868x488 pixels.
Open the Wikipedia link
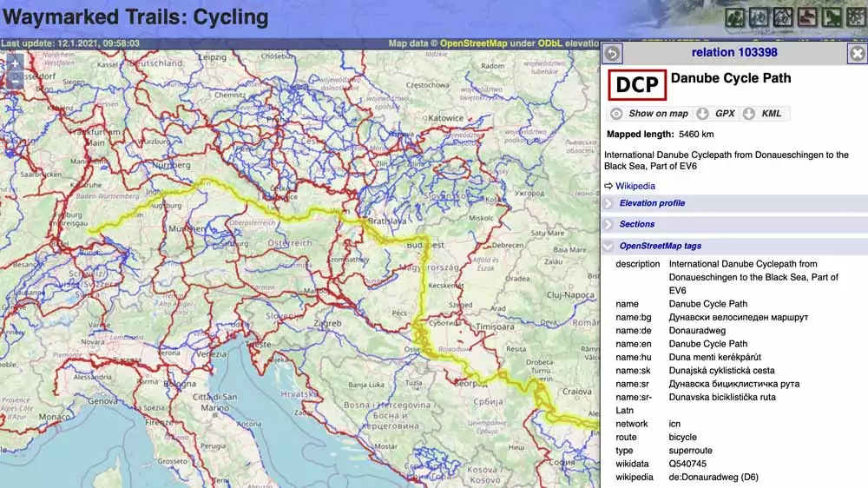(x=635, y=186)
